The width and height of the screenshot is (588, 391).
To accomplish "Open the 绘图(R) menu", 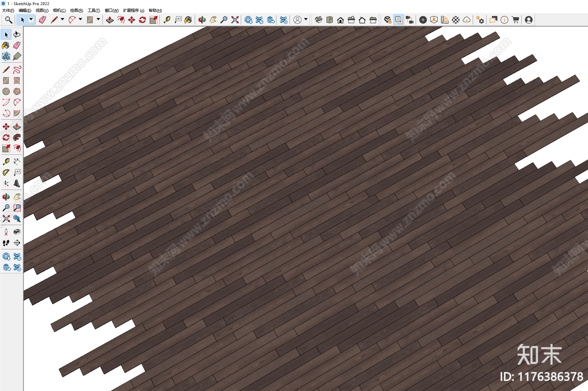I will point(76,11).
